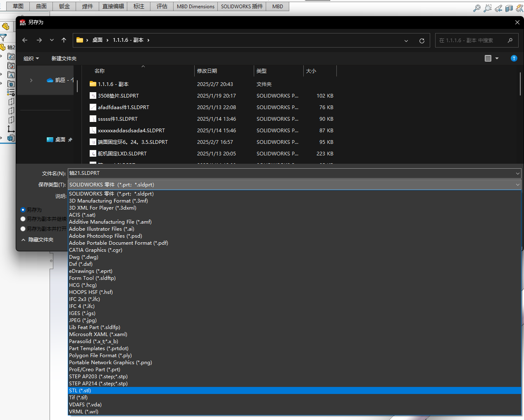Screen dimensions: 524x420
Task: Click the file list vertical scrollbar
Action: 520,84
